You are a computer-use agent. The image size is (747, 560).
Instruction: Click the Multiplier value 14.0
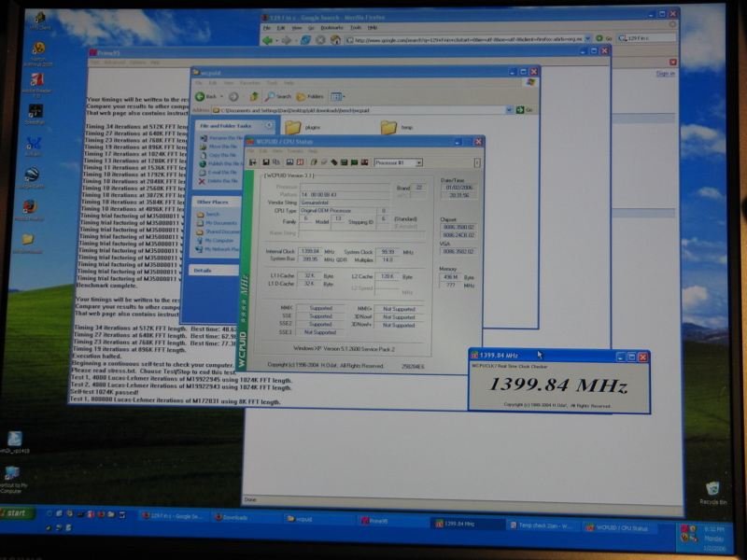pyautogui.click(x=388, y=259)
